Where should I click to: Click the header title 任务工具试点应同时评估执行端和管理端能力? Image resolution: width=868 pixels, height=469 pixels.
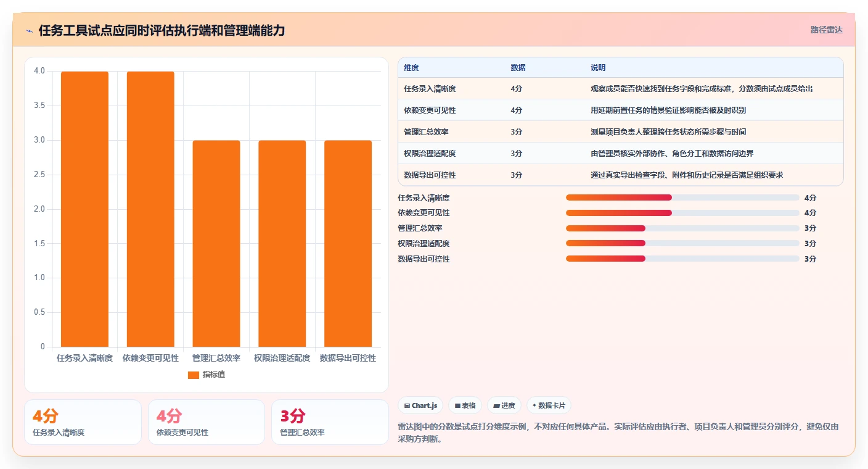click(x=162, y=30)
